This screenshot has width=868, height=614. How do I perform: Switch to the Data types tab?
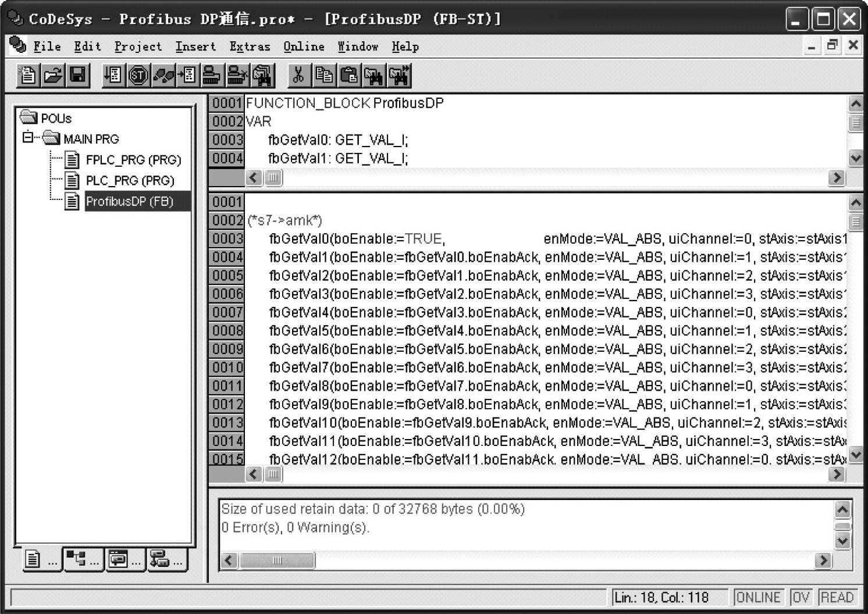click(x=84, y=559)
